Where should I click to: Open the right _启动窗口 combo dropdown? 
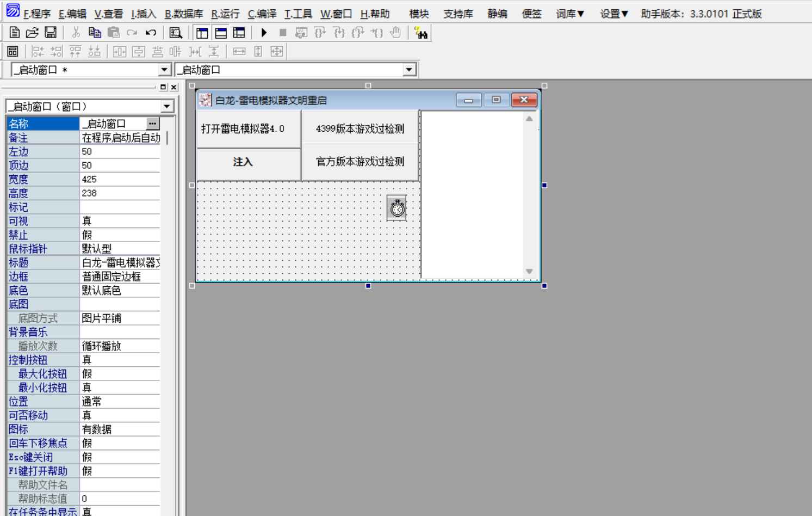pos(409,70)
